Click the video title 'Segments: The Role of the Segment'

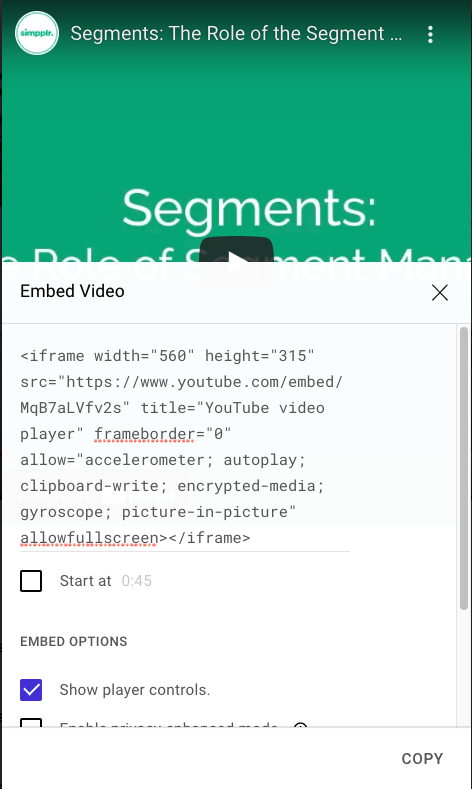tap(236, 34)
